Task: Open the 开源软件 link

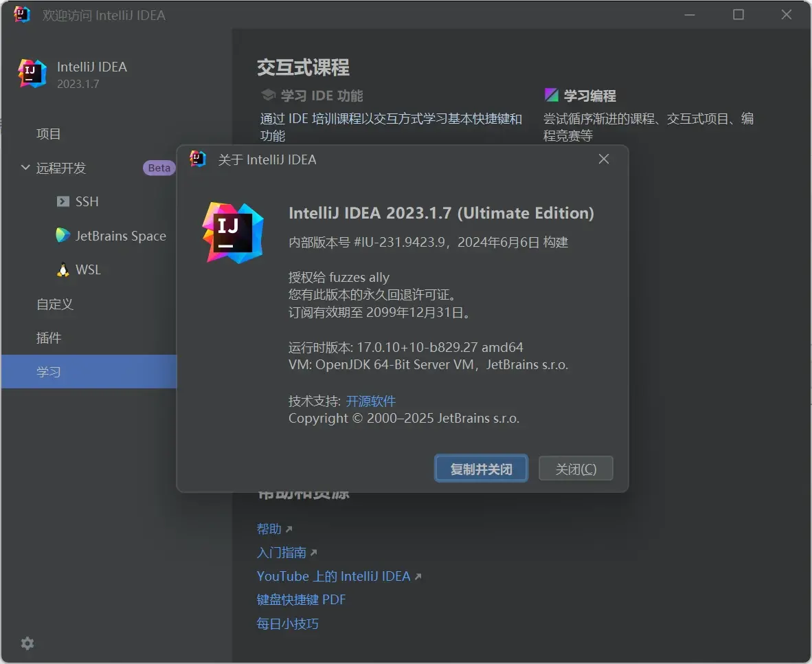Action: point(371,401)
